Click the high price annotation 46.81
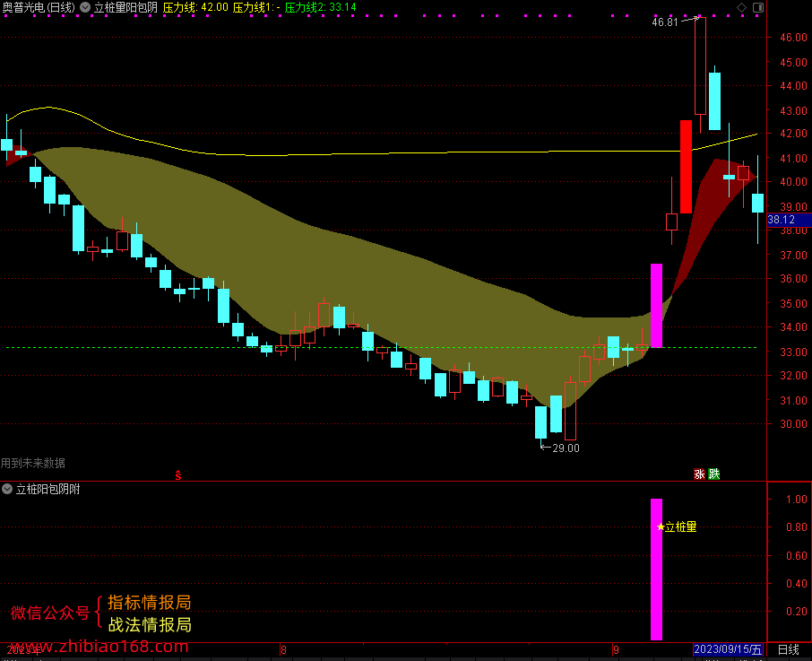The image size is (812, 661). pos(664,22)
